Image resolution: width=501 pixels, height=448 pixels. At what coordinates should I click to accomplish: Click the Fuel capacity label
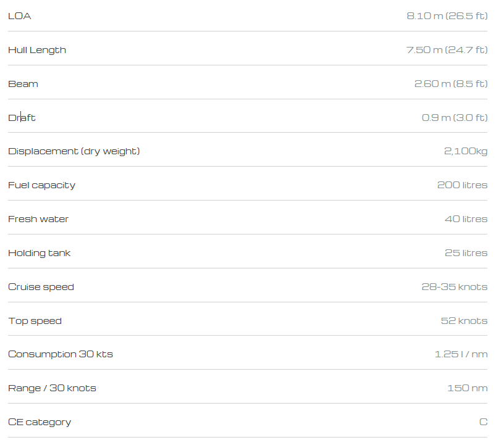(x=42, y=185)
